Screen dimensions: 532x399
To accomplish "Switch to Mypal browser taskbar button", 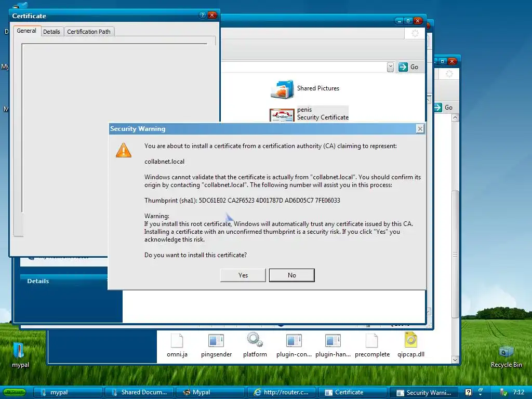I will [x=210, y=392].
